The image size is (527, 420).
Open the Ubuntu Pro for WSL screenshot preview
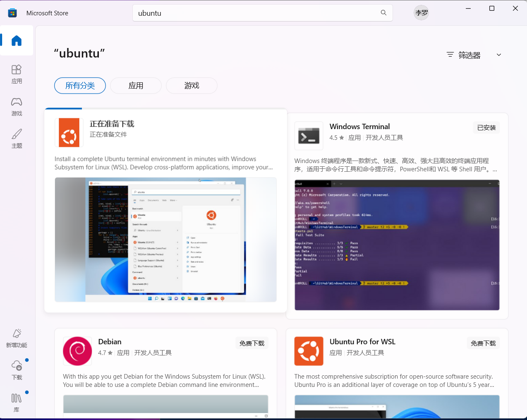(x=397, y=406)
